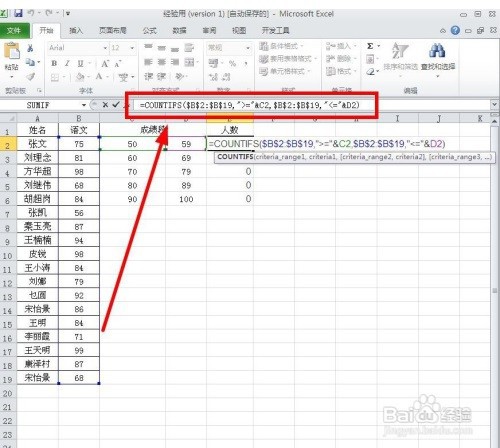
Task: Switch to the Developer ribbon tab
Action: point(275,31)
